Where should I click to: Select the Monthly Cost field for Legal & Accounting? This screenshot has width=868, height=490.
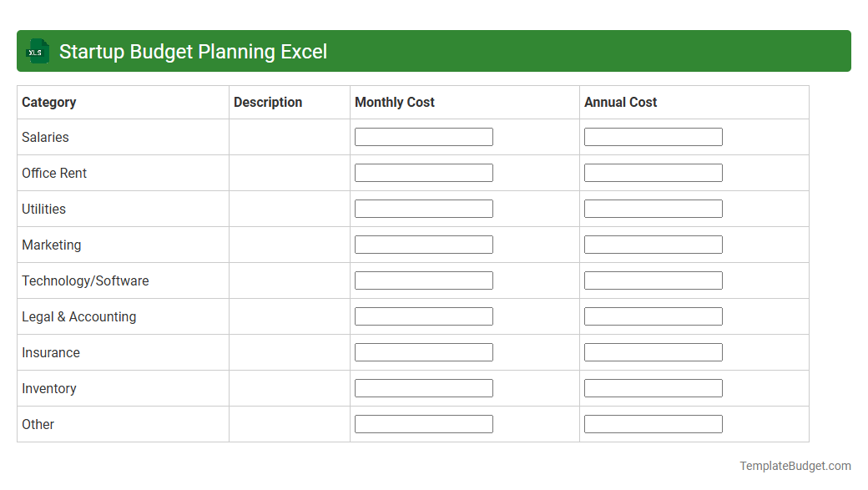(423, 316)
